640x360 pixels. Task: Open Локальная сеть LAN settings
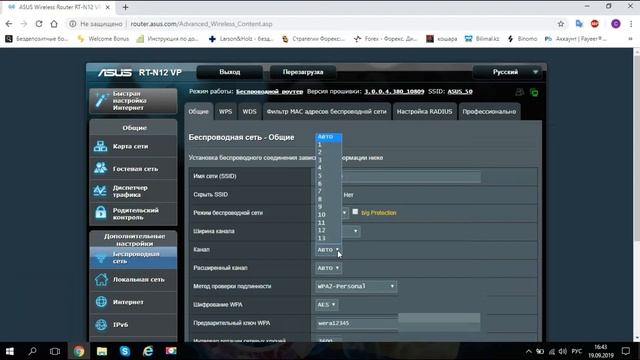133,280
